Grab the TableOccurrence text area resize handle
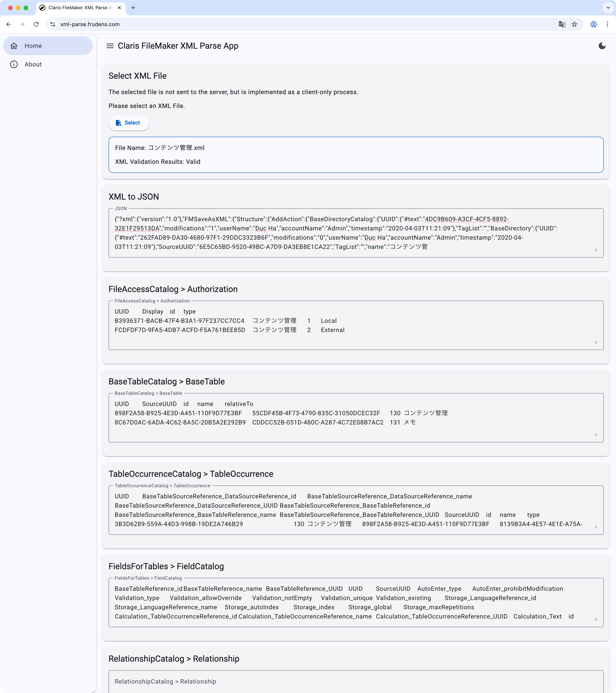 click(x=596, y=527)
